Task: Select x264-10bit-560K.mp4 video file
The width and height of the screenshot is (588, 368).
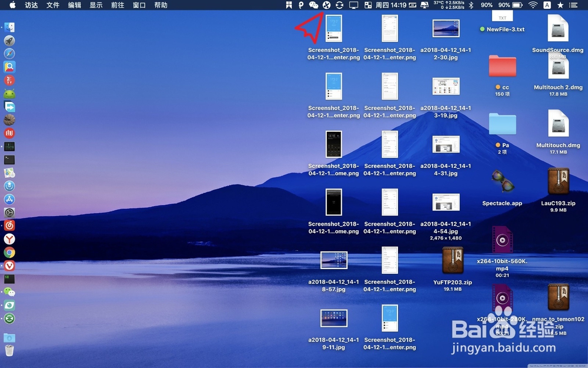Action: point(502,240)
